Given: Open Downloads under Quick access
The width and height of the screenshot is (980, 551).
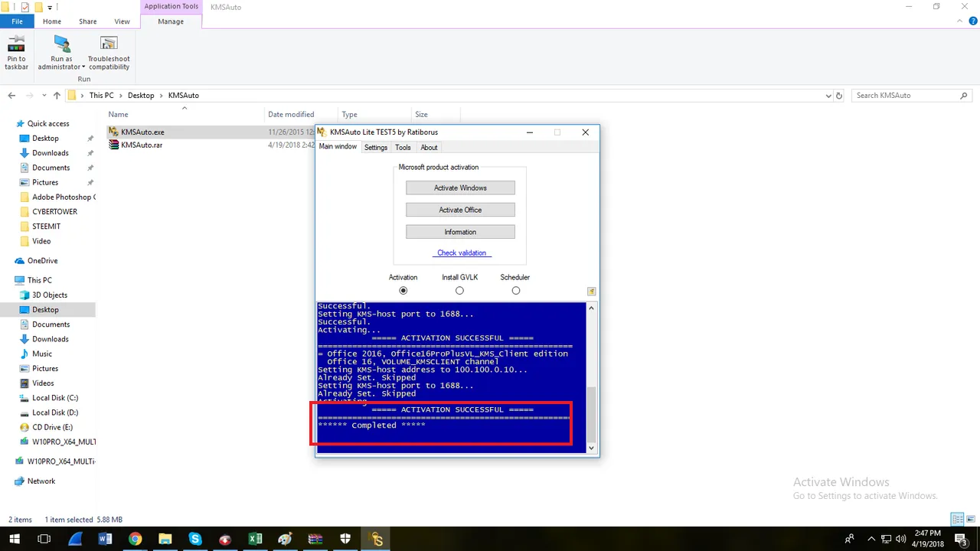Looking at the screenshot, I should coord(51,153).
